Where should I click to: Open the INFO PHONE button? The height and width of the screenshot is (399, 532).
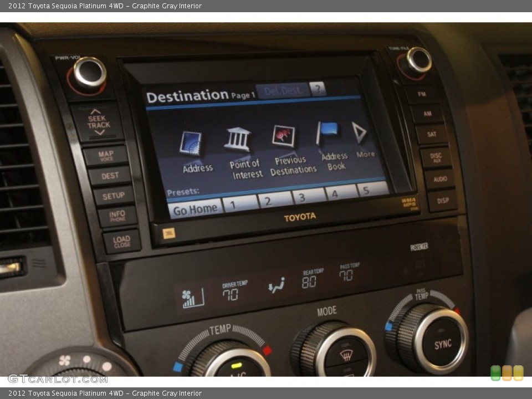tap(117, 216)
